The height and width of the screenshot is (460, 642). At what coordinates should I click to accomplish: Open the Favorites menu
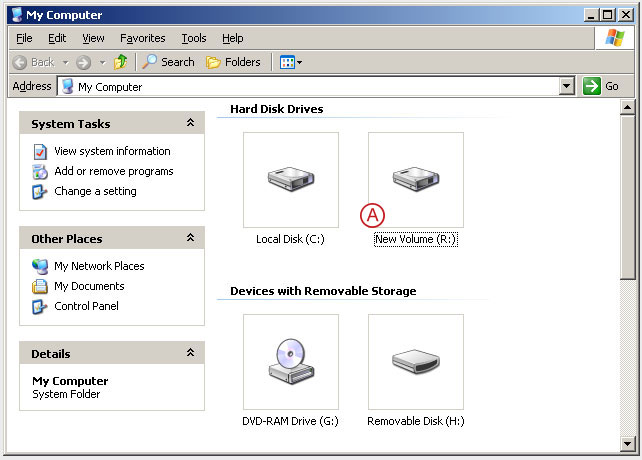[142, 38]
